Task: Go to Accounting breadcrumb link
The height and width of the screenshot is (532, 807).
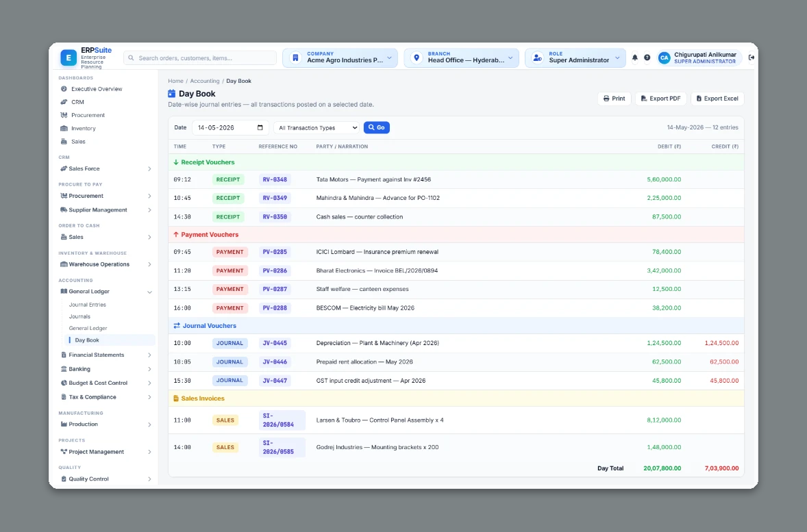Action: [204, 81]
